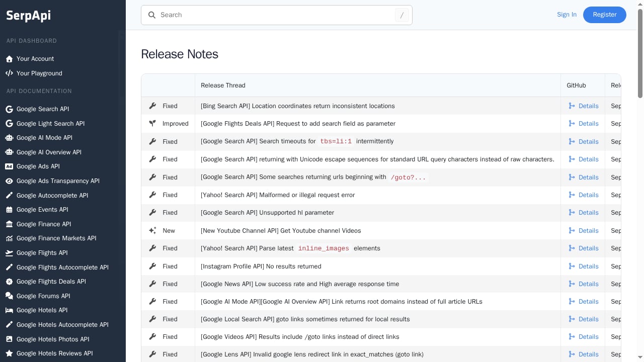
Task: Click the SerpApi logo
Action: click(x=28, y=16)
